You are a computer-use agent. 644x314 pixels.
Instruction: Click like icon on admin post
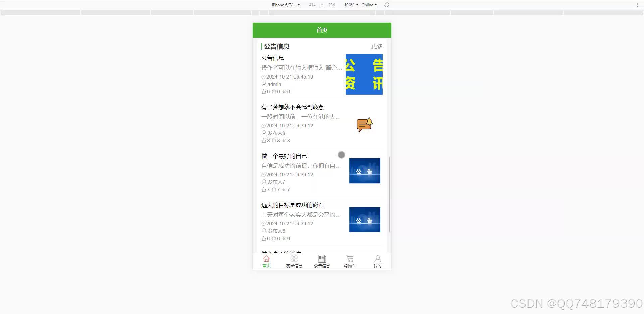pos(264,92)
